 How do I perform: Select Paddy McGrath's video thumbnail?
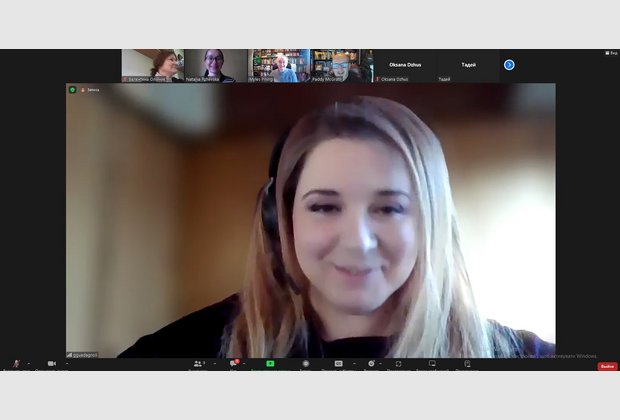point(342,66)
